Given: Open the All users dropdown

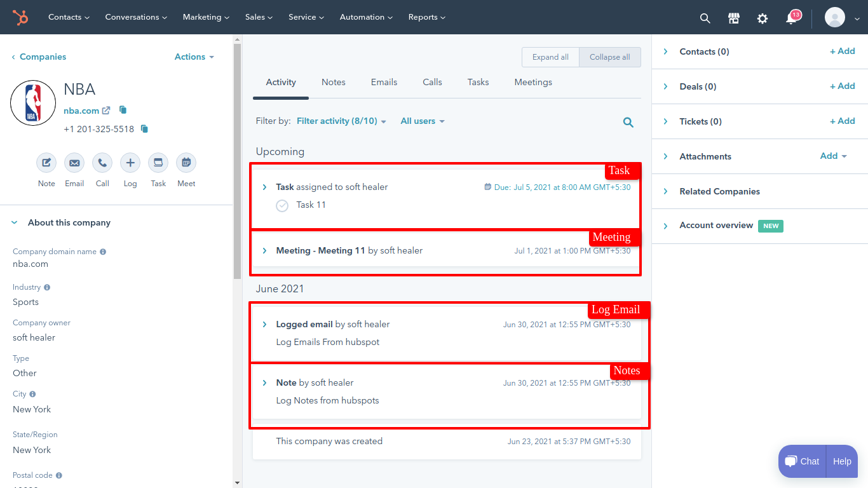Looking at the screenshot, I should click(423, 121).
